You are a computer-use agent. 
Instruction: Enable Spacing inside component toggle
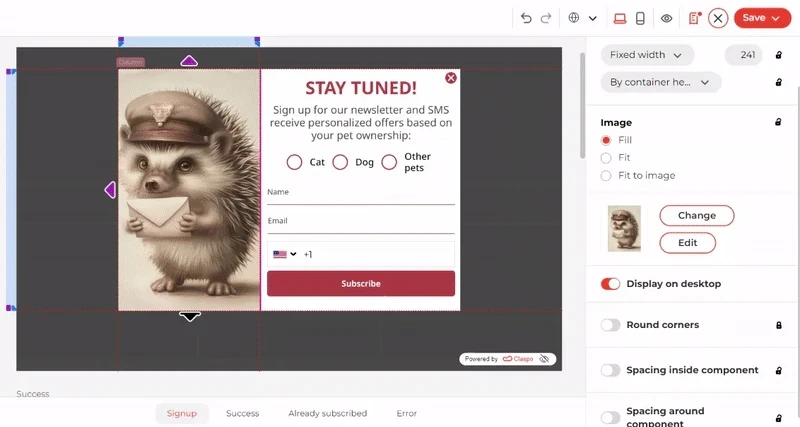point(610,370)
